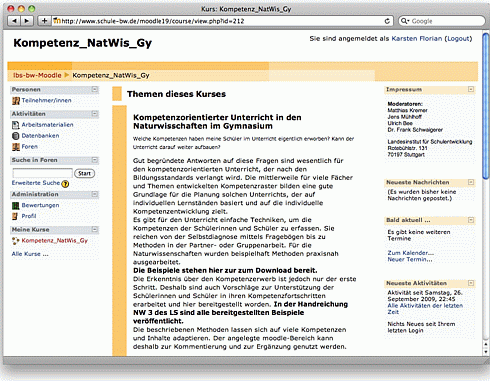The image size is (490, 381).
Task: Click the Themen dieses Kurses heading
Action: click(x=176, y=94)
